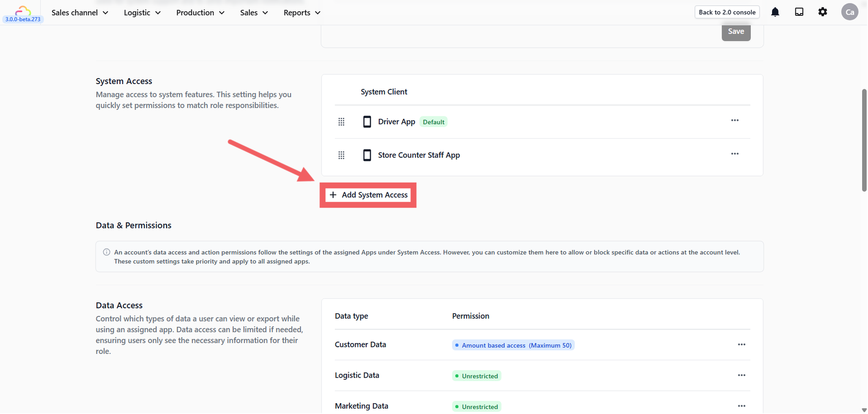This screenshot has width=868, height=414.
Task: Grab the Driver App drag handle
Action: coord(341,122)
